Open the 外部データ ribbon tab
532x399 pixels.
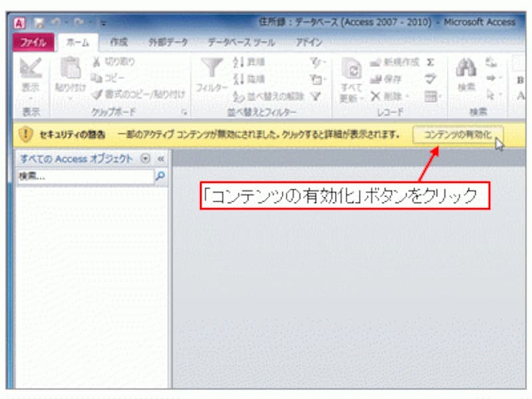coord(168,42)
